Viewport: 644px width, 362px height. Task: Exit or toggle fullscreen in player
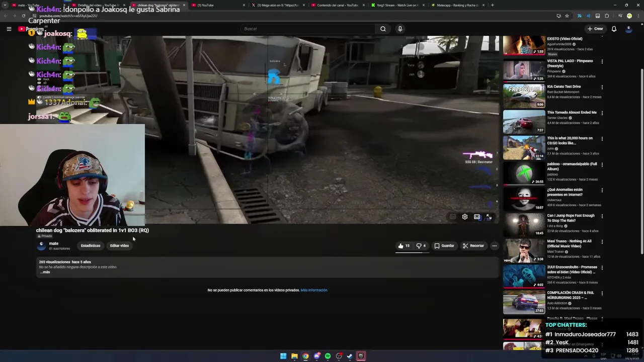coord(489,217)
